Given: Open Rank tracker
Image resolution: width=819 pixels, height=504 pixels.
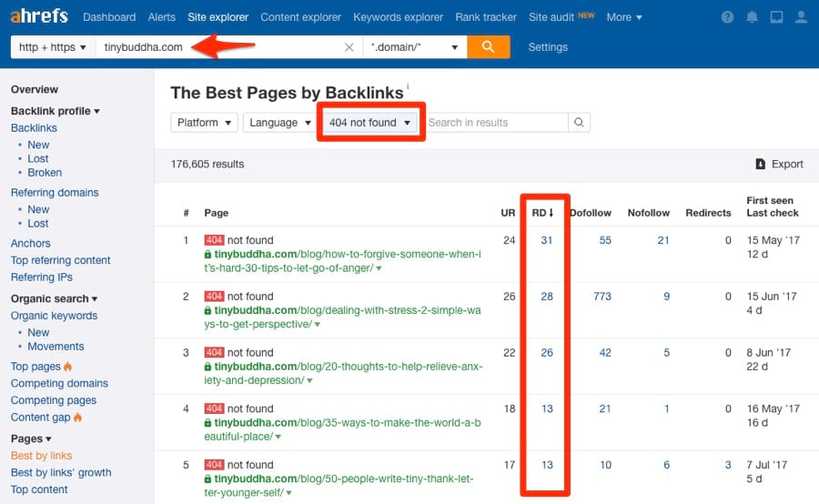Looking at the screenshot, I should [486, 17].
